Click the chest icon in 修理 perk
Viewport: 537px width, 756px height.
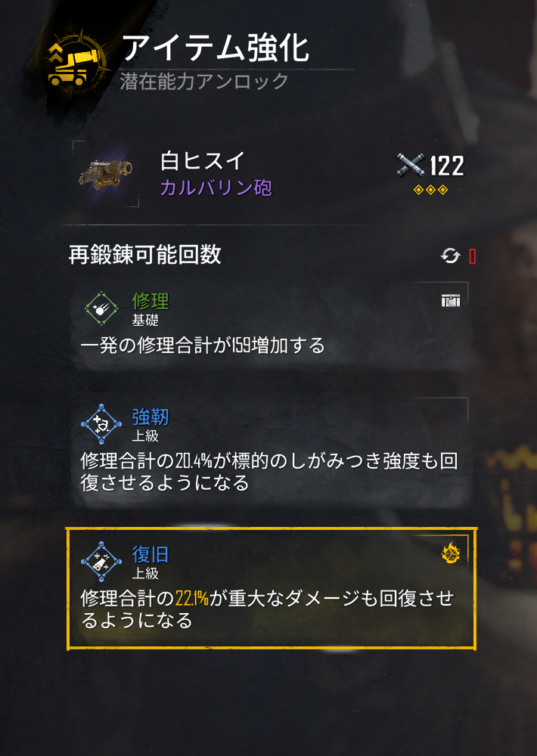click(451, 300)
